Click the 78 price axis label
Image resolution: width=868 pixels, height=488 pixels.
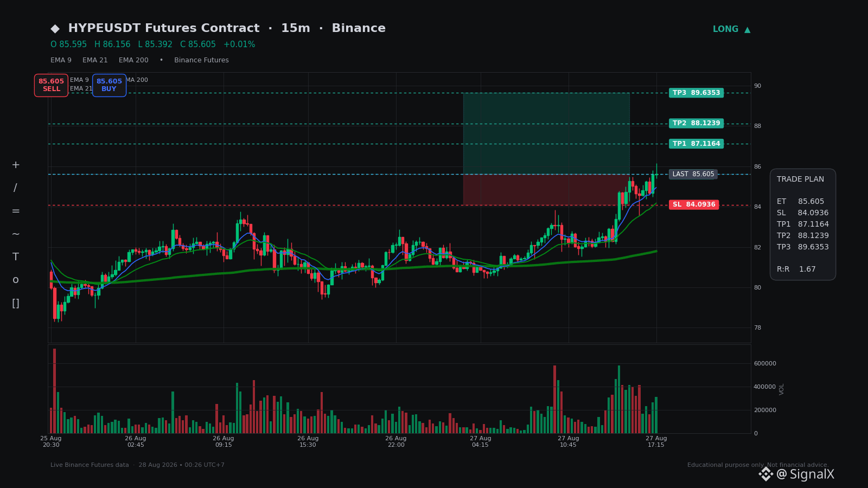pyautogui.click(x=757, y=328)
